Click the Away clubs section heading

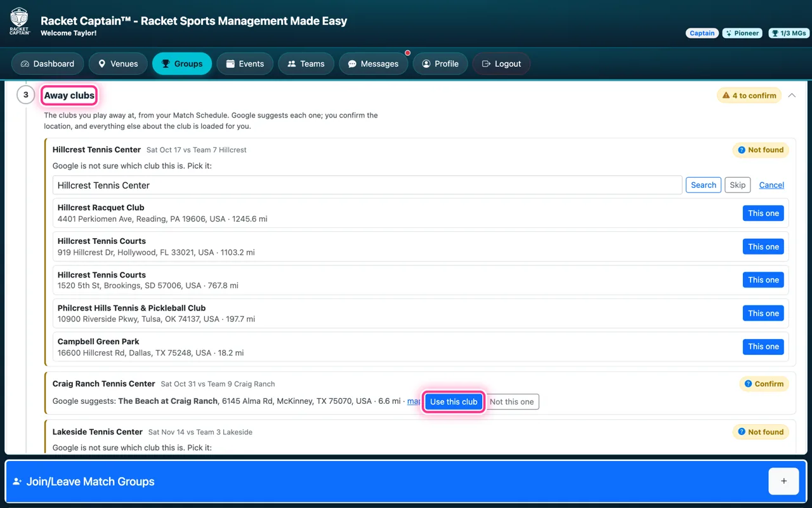(69, 95)
